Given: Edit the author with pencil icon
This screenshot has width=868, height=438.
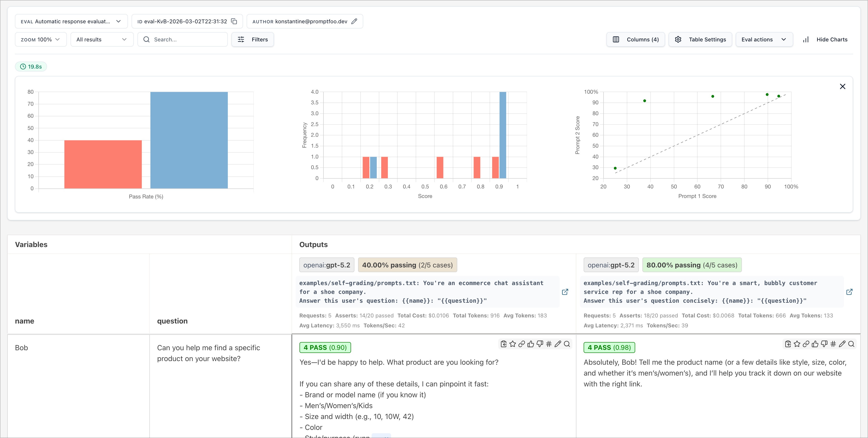Looking at the screenshot, I should (x=354, y=21).
